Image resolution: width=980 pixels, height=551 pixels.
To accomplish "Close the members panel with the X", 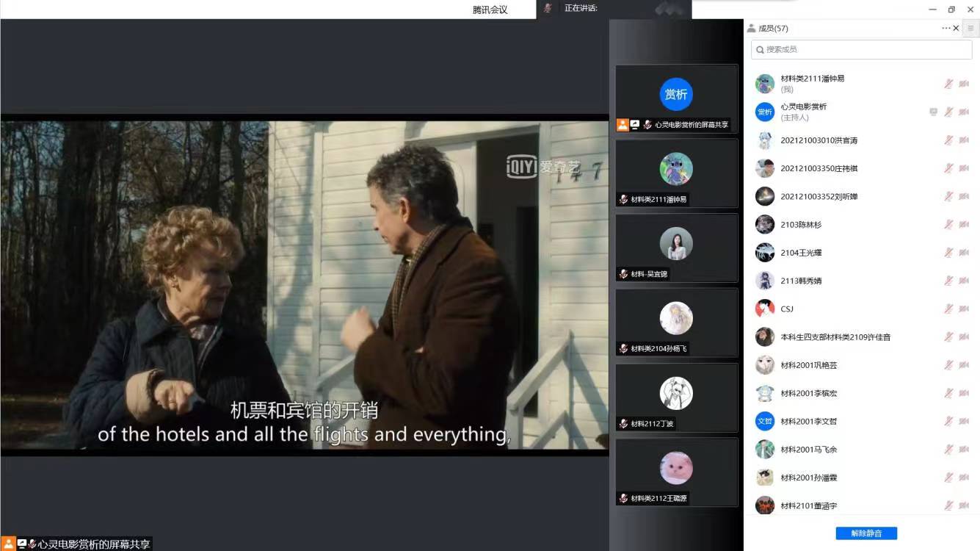I will click(x=956, y=29).
